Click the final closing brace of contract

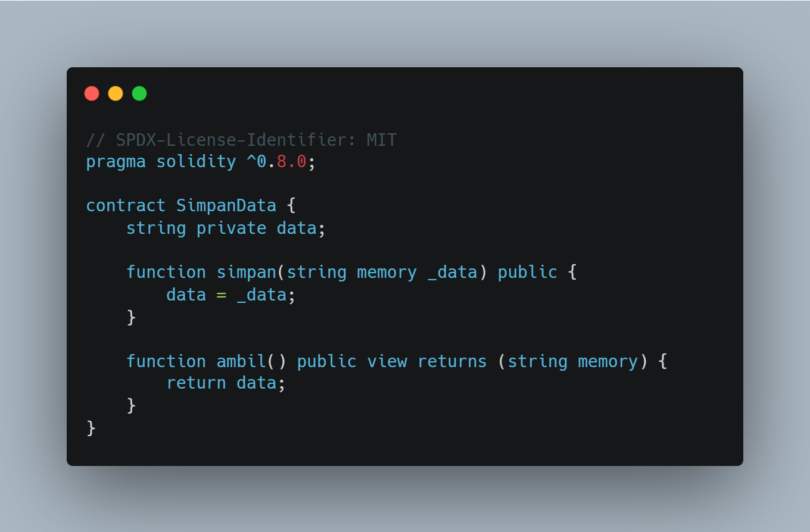tap(91, 428)
